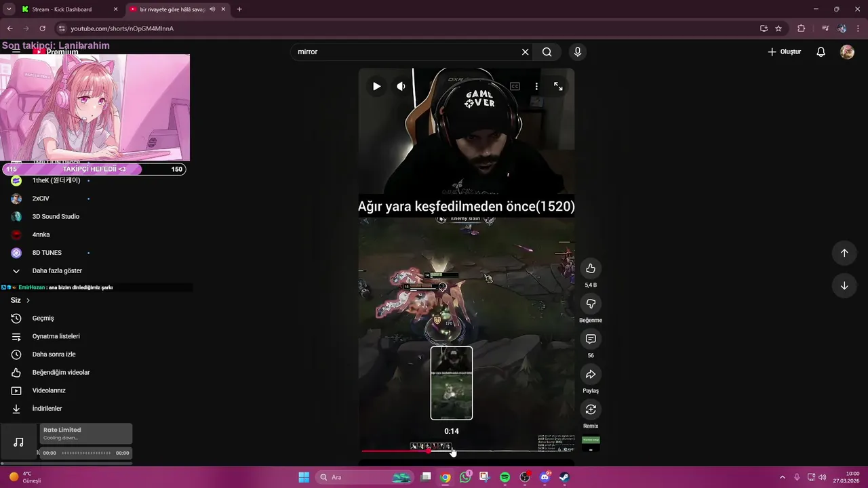Open a new browser tab

(x=239, y=9)
